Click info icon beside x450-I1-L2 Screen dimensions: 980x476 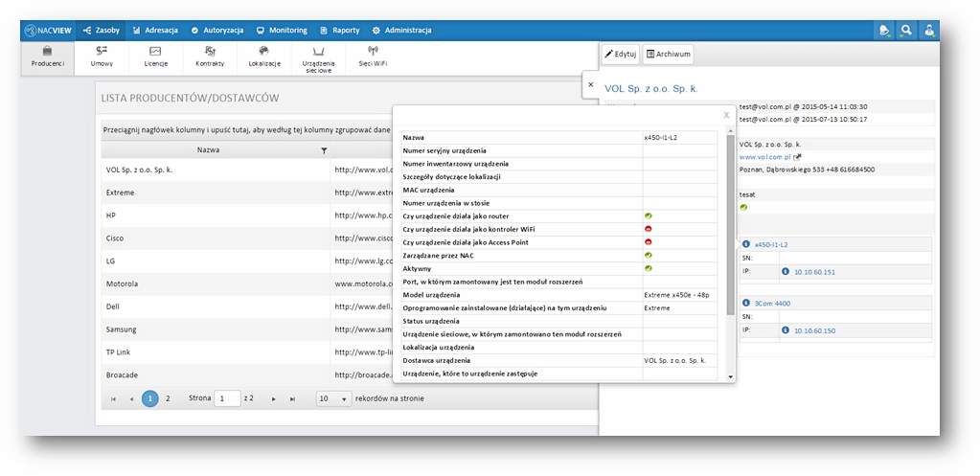coord(746,244)
